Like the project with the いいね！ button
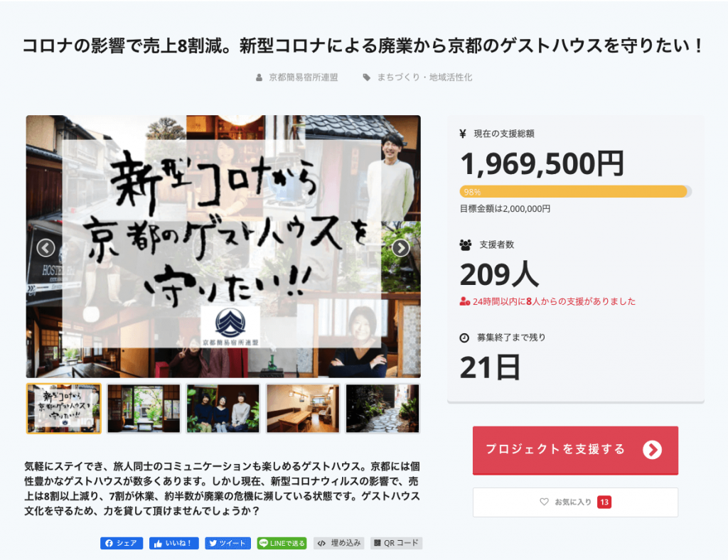Viewport: 728px width, 560px height. point(173,543)
